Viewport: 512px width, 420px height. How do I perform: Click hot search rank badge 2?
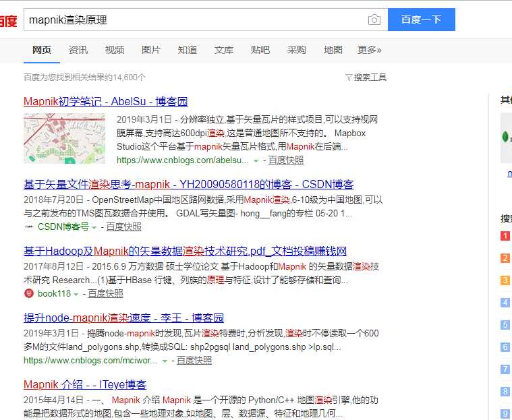tap(505, 258)
